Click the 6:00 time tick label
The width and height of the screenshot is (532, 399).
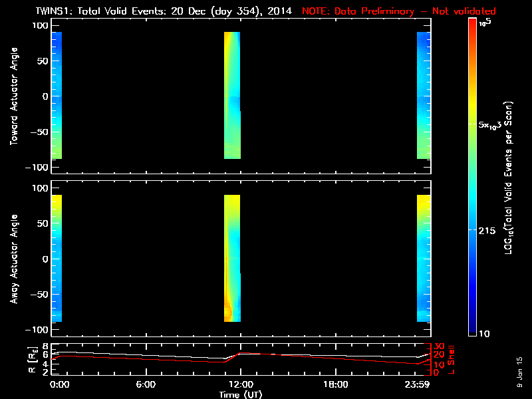[146, 384]
